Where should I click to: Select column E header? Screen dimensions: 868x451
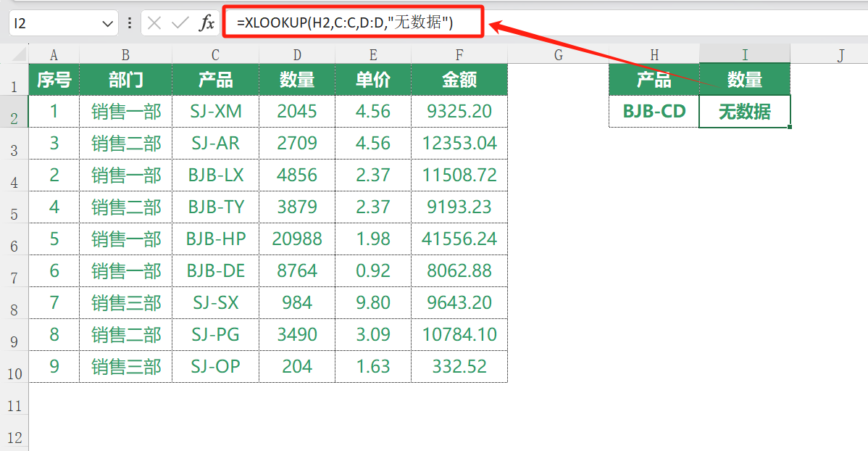tap(373, 55)
